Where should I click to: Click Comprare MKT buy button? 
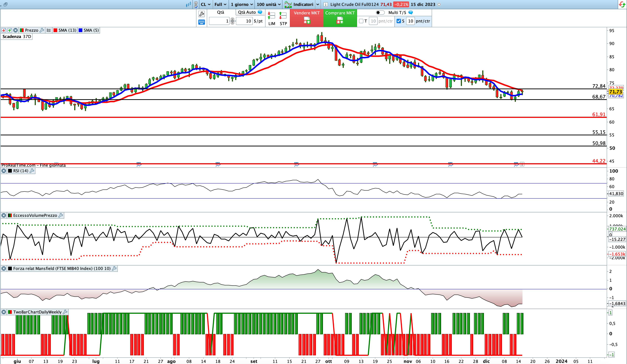(x=340, y=18)
